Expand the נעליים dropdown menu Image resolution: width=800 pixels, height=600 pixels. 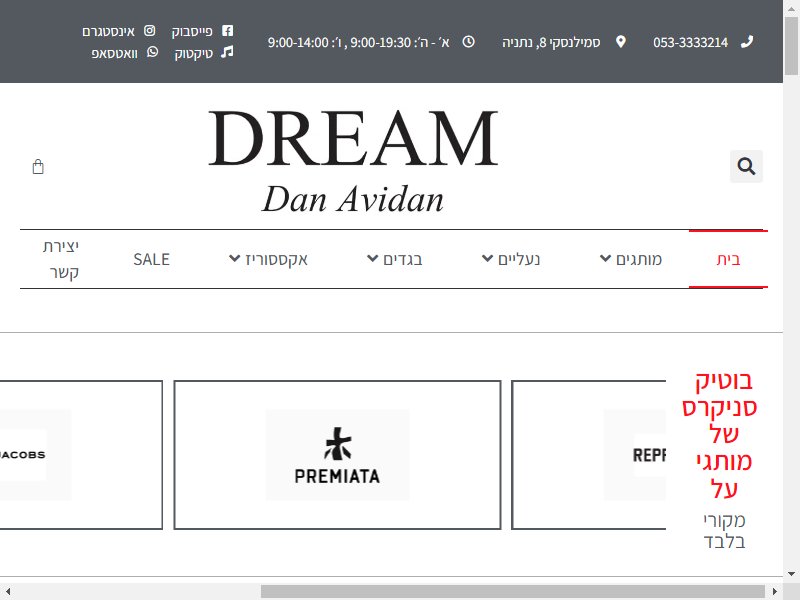[511, 259]
